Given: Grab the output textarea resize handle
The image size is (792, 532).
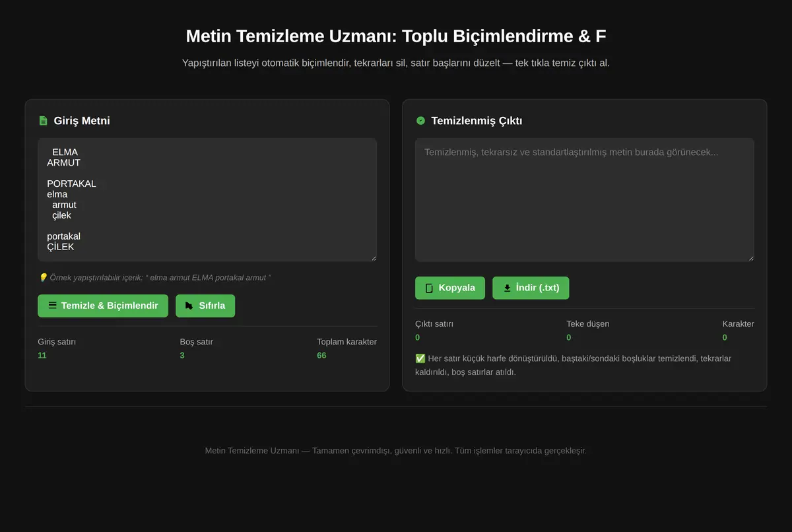Looking at the screenshot, I should (x=750, y=258).
